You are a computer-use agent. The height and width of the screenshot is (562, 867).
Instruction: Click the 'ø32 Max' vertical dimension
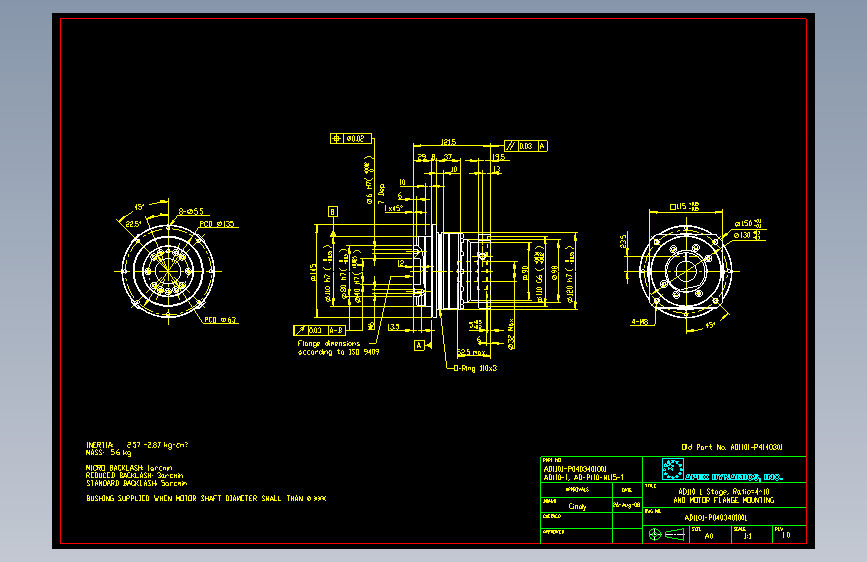pos(511,334)
